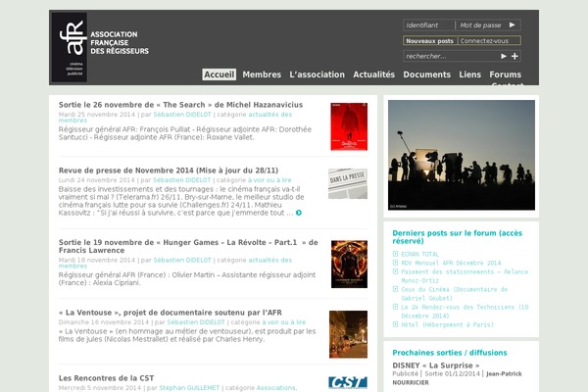Viewport: 588px width, 392px height.
Task: Open the Hunger Games poster thumbnail
Action: [x=349, y=264]
